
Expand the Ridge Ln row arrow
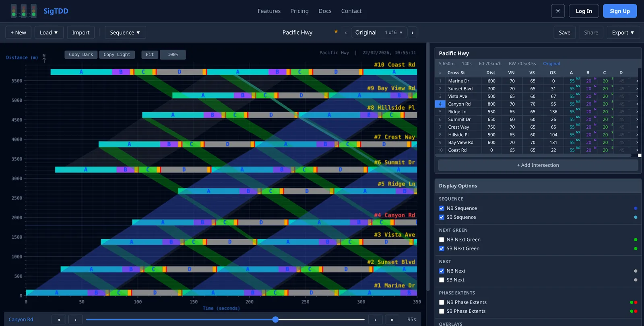(637, 111)
